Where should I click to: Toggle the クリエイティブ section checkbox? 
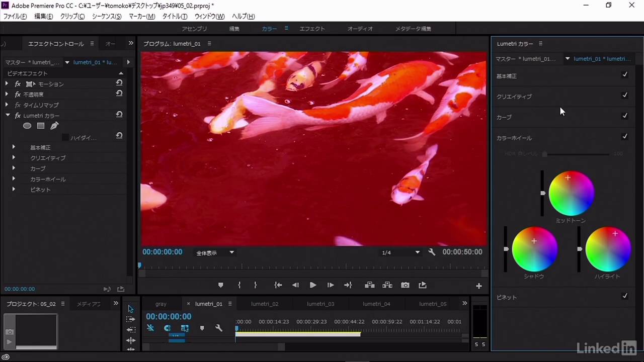coord(625,96)
